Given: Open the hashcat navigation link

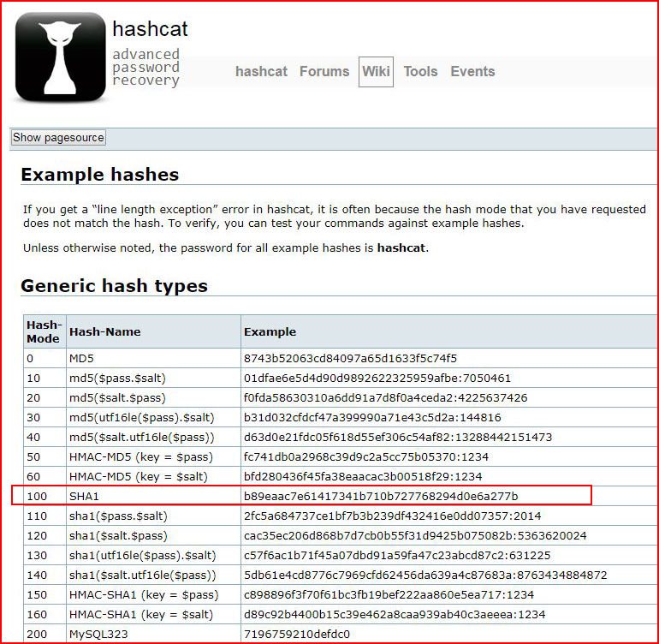Looking at the screenshot, I should pyautogui.click(x=261, y=72).
